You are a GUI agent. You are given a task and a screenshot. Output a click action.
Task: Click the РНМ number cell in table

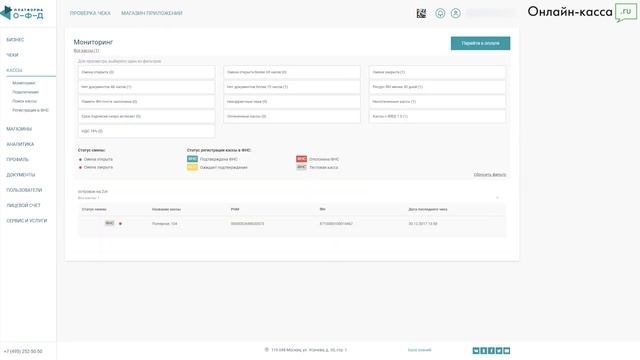pyautogui.click(x=247, y=224)
